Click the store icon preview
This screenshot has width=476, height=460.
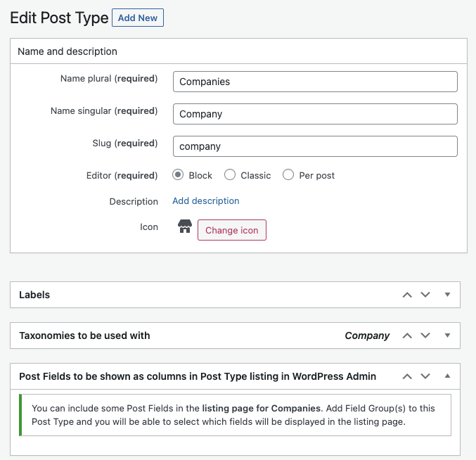185,226
